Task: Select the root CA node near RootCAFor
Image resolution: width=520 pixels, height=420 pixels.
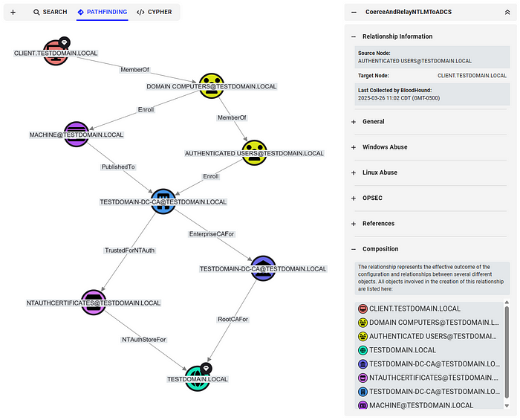Action: click(263, 268)
